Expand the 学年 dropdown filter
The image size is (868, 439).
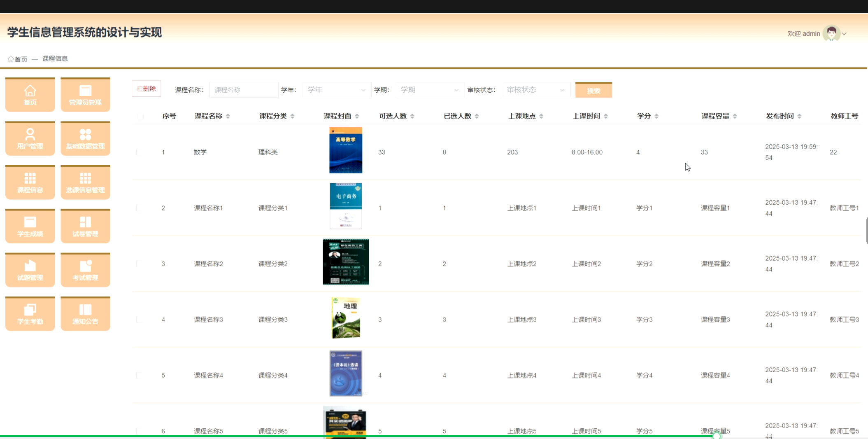(336, 90)
